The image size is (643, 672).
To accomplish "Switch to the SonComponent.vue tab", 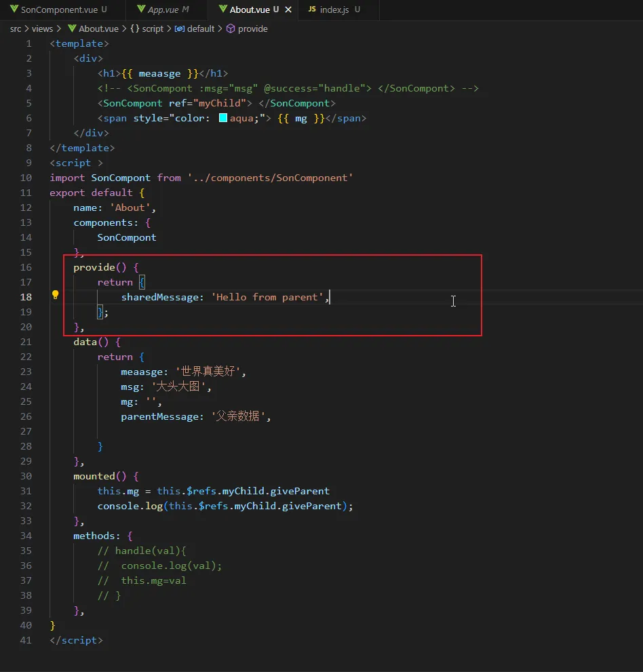I will (59, 9).
